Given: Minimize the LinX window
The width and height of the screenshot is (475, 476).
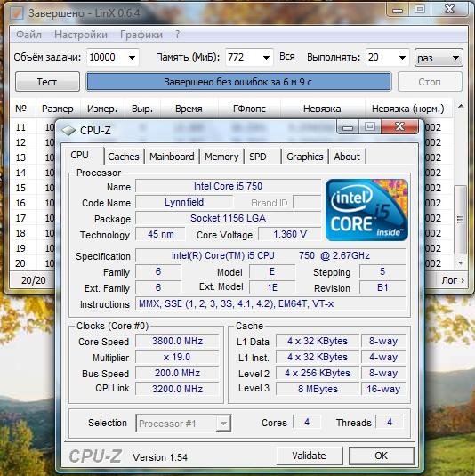Looking at the screenshot, I should coord(398,10).
